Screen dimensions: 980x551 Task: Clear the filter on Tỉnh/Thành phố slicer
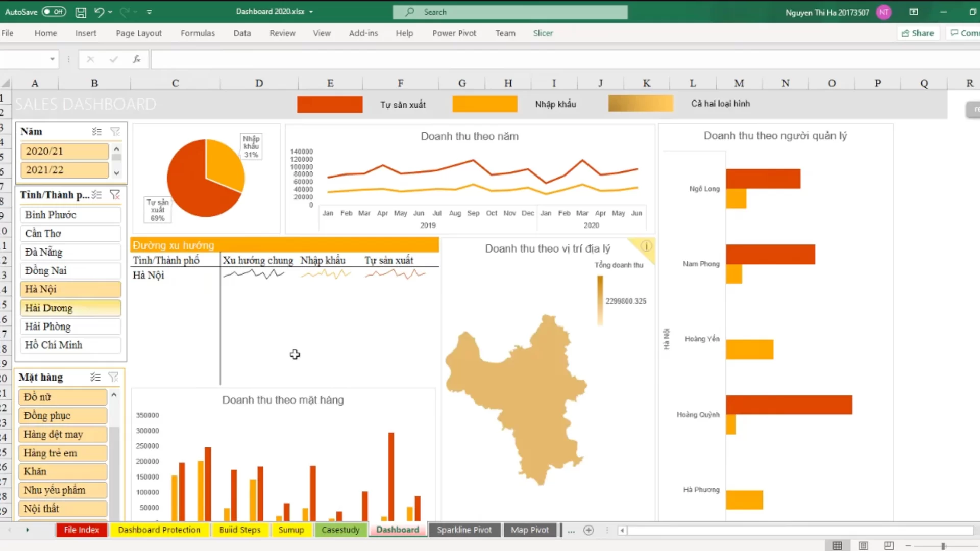point(115,195)
